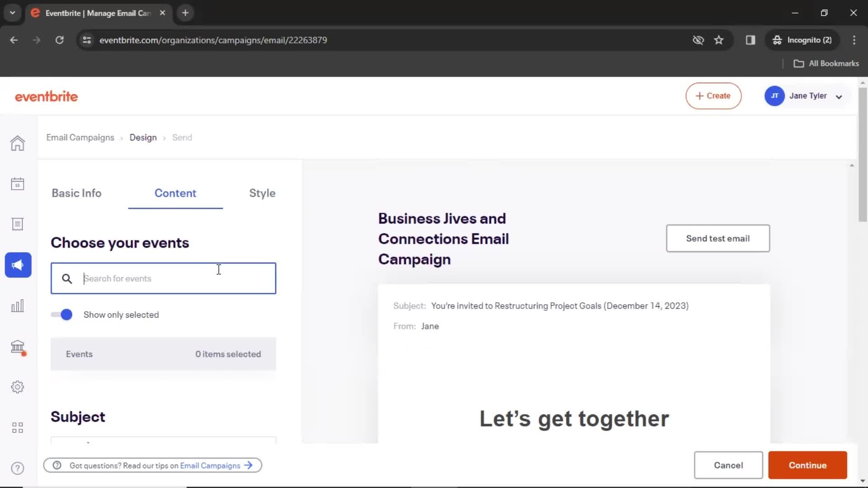This screenshot has height=488, width=868.
Task: Open the Events calendar sidebar icon
Action: 18,184
